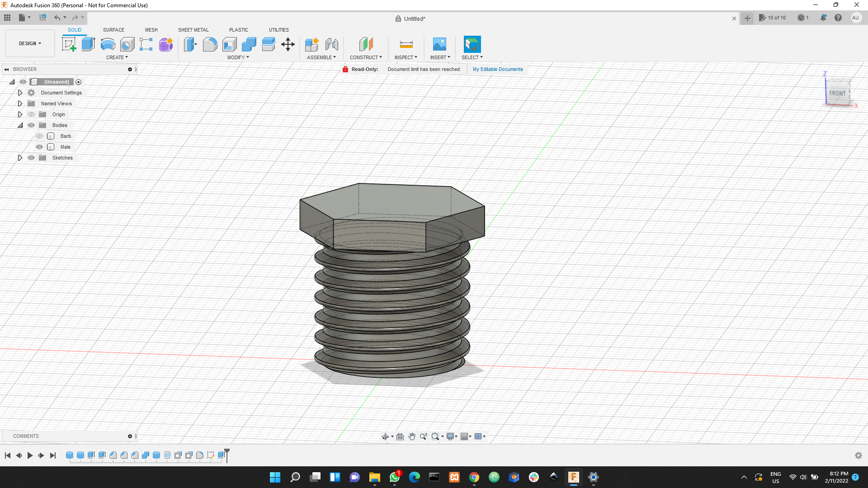Select the Create Sketch tool
Screen dimensions: 868x488
69,44
